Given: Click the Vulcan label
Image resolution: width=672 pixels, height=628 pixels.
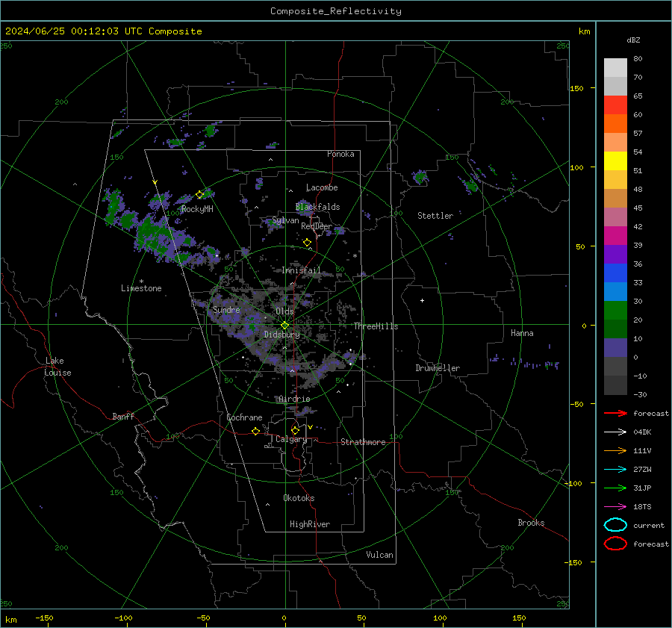Looking at the screenshot, I should (380, 555).
